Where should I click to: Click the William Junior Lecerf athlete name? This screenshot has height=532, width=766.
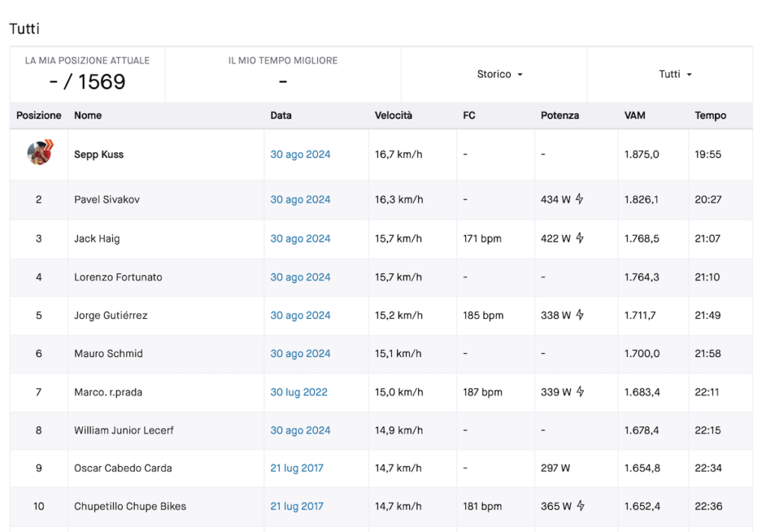(124, 430)
